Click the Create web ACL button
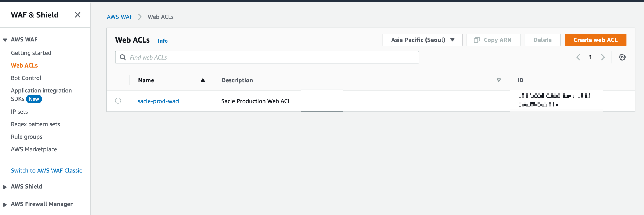This screenshot has height=215, width=644. (x=595, y=40)
